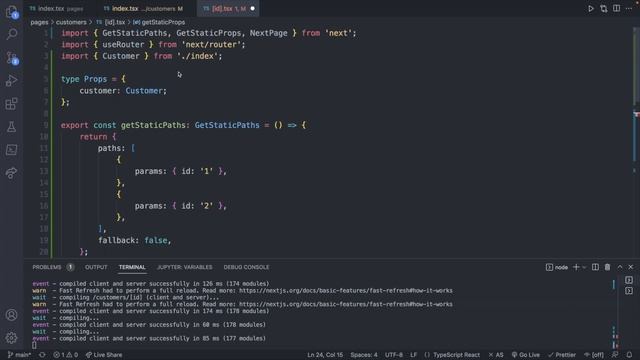The height and width of the screenshot is (360, 640).
Task: Click line number 9 in gutter
Action: tap(46, 125)
